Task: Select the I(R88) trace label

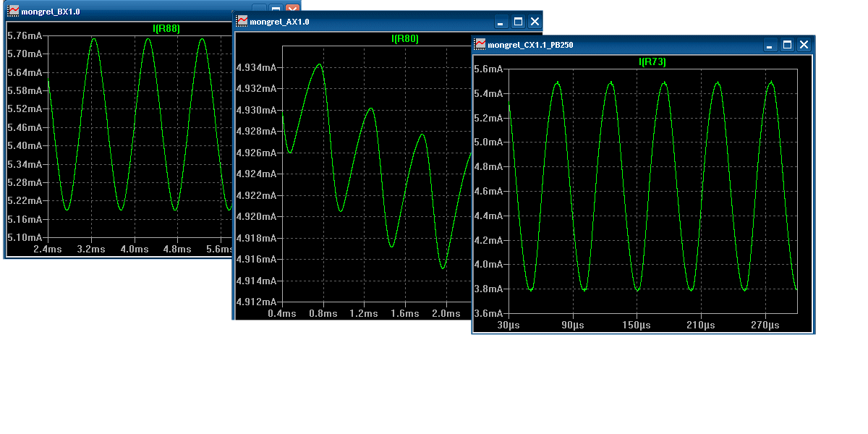Action: (166, 28)
